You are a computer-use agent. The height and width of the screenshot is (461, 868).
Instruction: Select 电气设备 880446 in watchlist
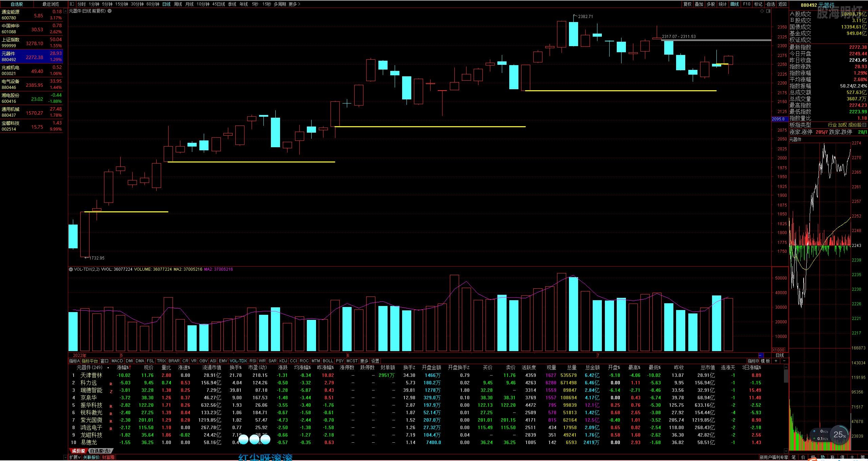click(32, 84)
